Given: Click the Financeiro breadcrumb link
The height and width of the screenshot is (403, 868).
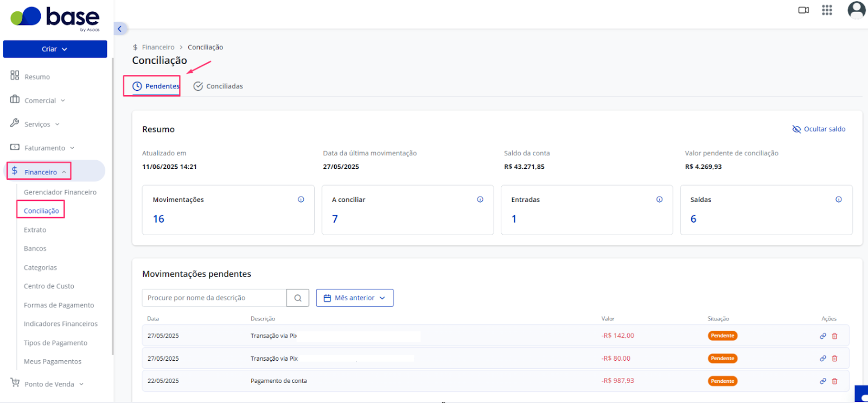Looking at the screenshot, I should (x=158, y=47).
